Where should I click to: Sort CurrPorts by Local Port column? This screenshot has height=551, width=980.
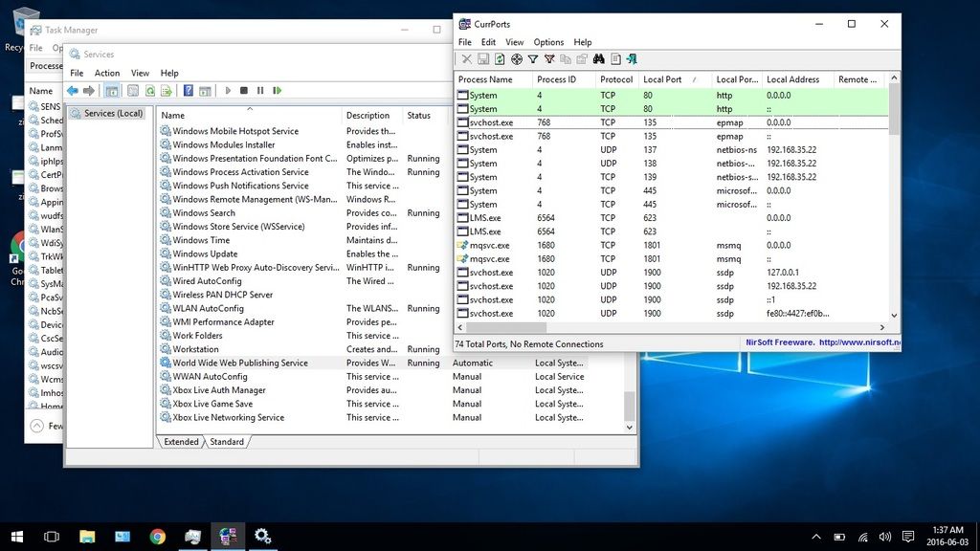676,79
